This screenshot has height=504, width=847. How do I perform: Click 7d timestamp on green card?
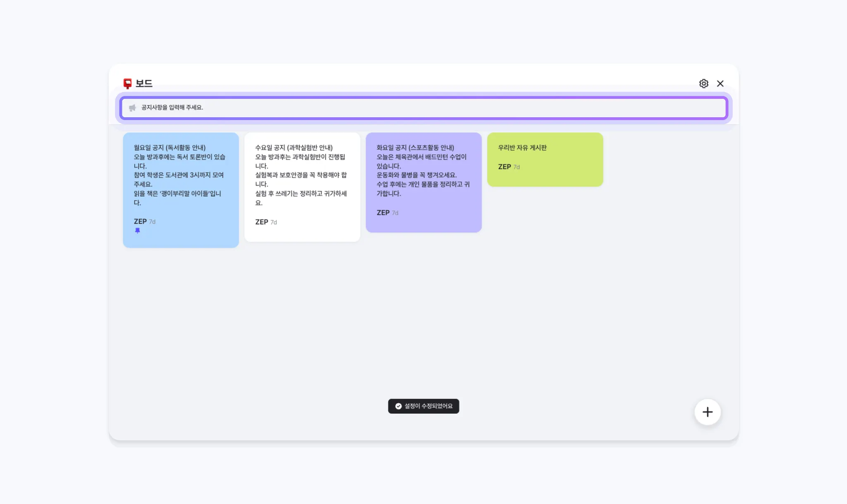(517, 167)
